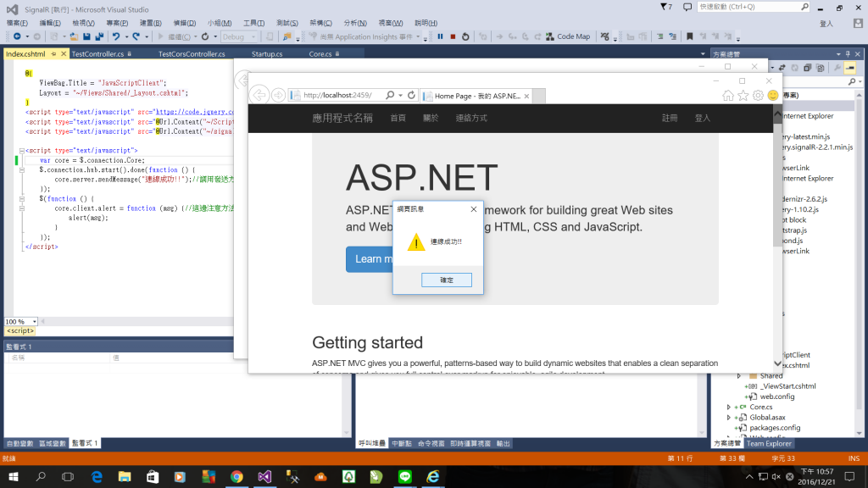This screenshot has height=488, width=868.
Task: Click the Undo toolbar icon
Action: 115,36
